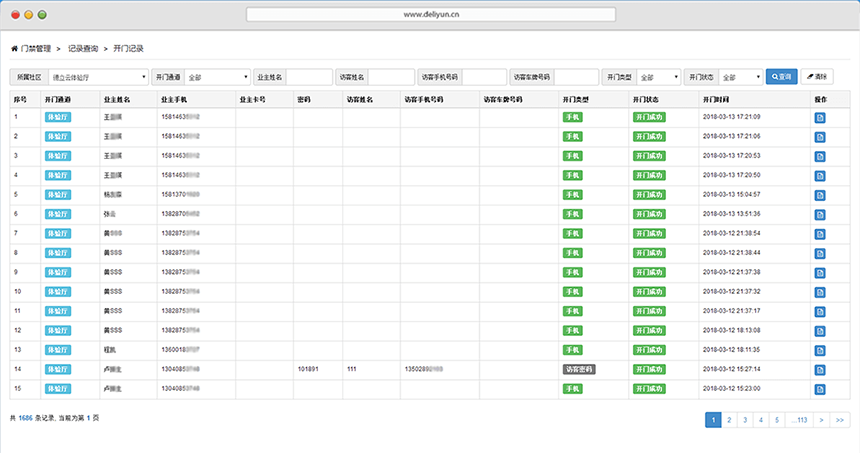860x453 pixels.
Task: Open detail icon for row 3
Action: coord(820,157)
